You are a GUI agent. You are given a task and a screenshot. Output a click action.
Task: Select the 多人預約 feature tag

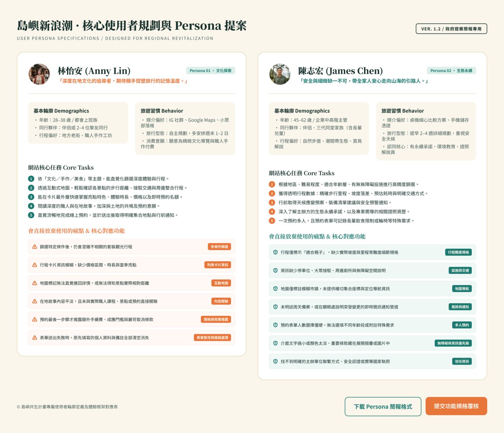462,325
